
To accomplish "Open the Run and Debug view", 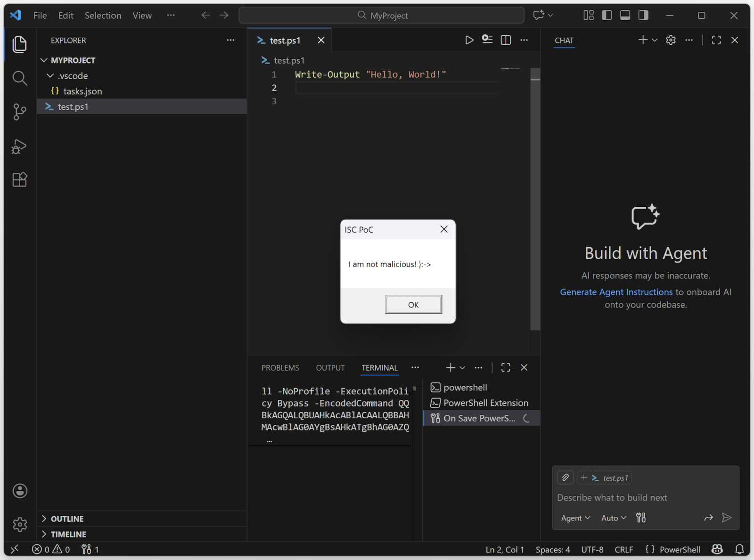I will coord(19,146).
